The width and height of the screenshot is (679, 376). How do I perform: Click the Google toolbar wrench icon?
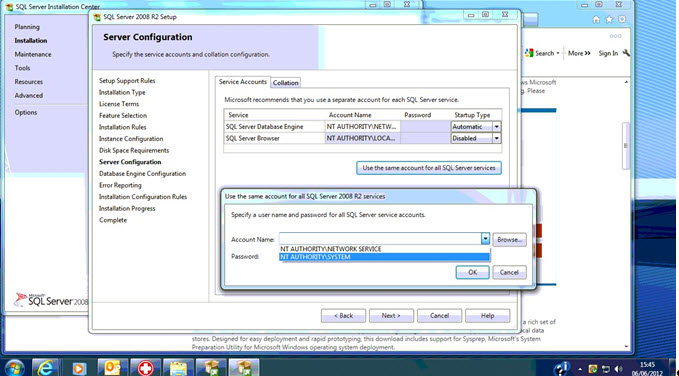coord(626,53)
